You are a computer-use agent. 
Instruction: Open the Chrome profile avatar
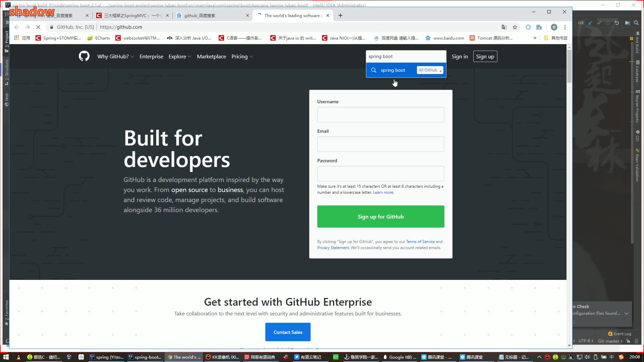tap(554, 27)
